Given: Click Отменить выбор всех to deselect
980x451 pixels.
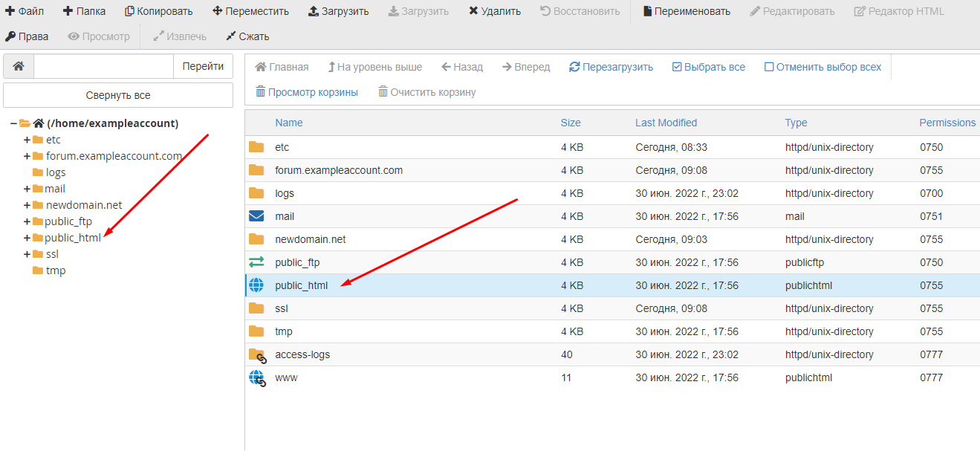Looking at the screenshot, I should (x=822, y=67).
